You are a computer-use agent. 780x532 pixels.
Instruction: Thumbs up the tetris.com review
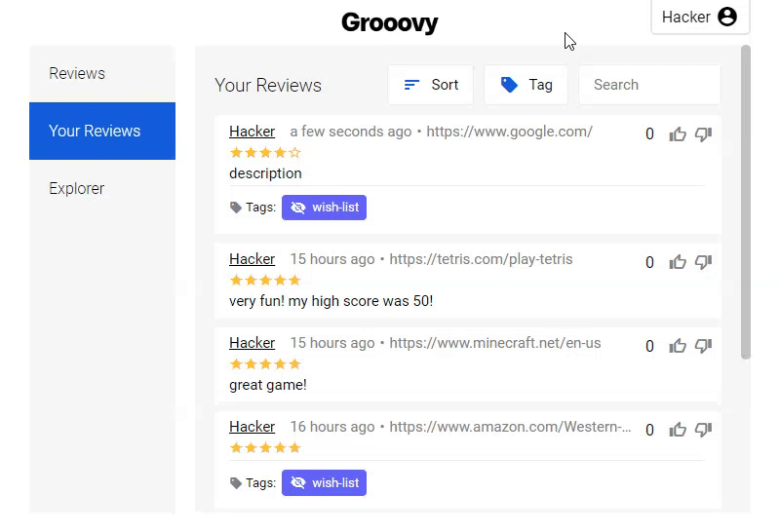point(677,262)
